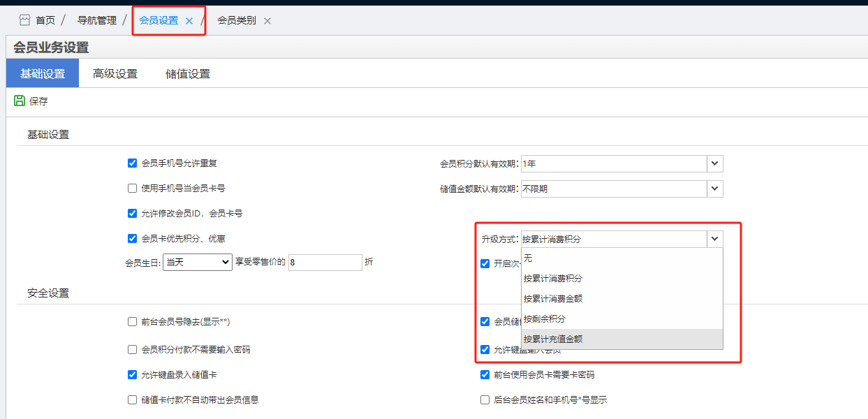Close the 会员设置 tab
Image resolution: width=868 pixels, height=419 pixels.
click(189, 21)
